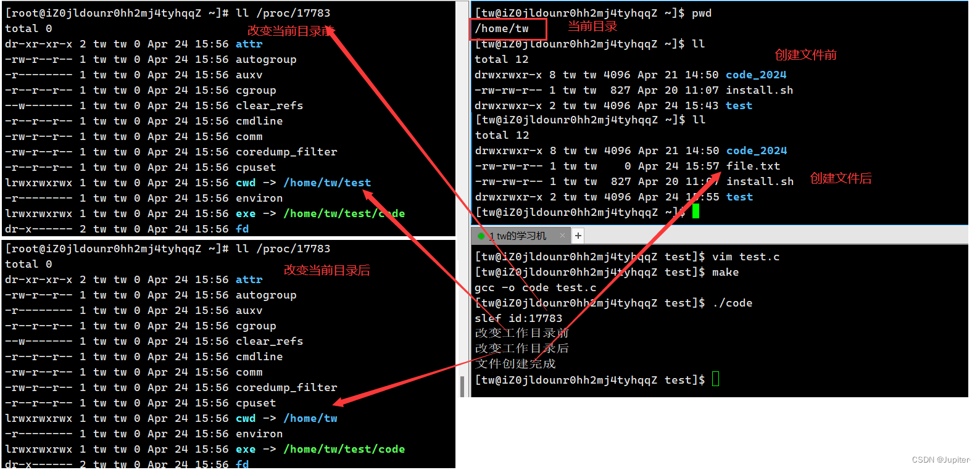Select the './code' command text
980x470 pixels.
point(732,303)
